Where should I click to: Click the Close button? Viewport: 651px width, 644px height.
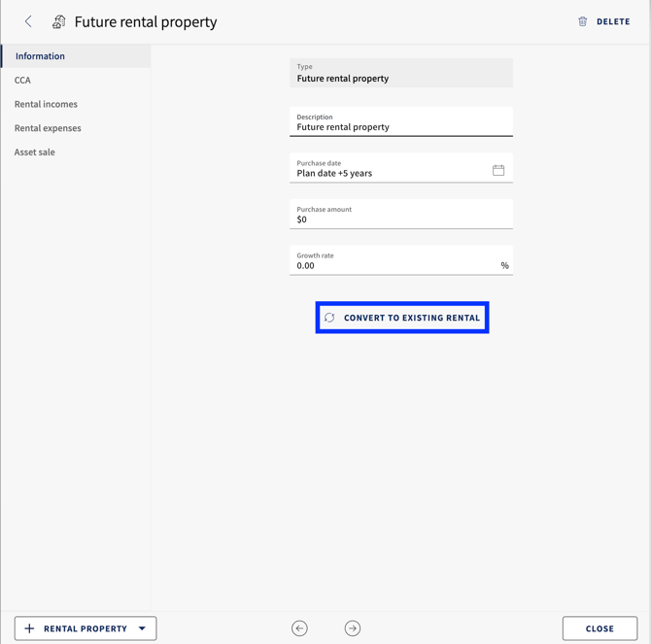[x=600, y=628]
